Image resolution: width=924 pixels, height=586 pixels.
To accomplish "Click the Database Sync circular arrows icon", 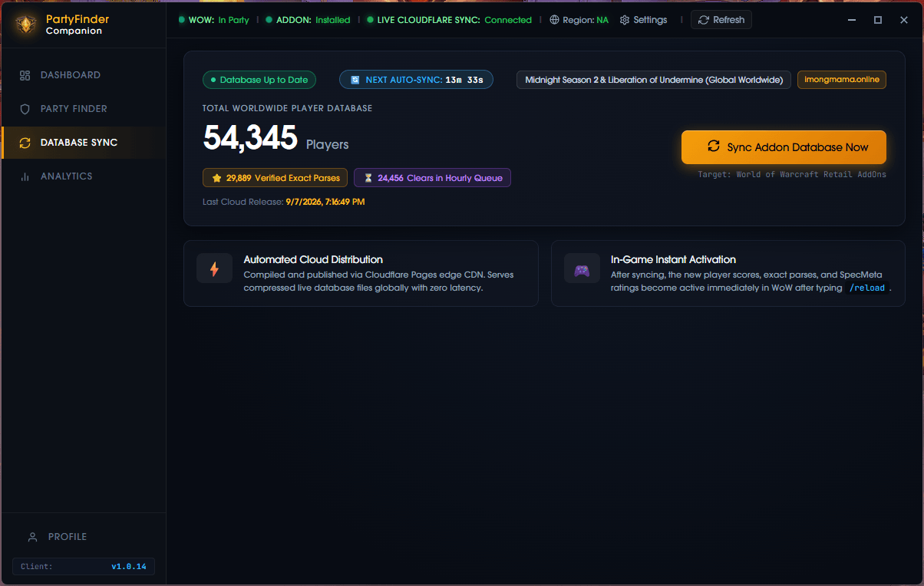I will point(25,143).
